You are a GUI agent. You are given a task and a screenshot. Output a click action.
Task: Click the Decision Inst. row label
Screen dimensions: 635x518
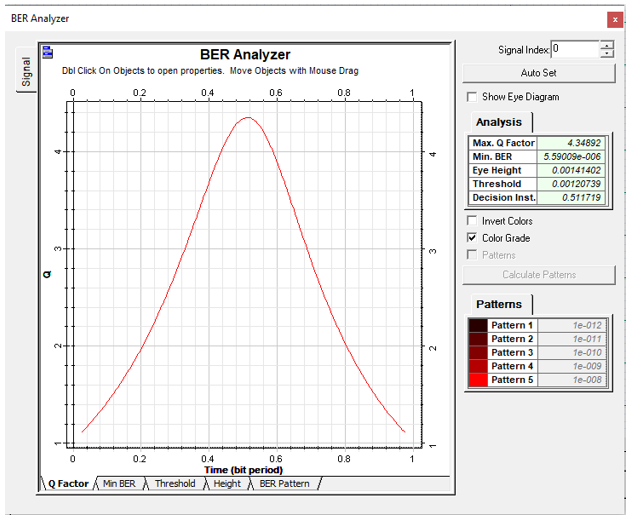[x=503, y=198]
